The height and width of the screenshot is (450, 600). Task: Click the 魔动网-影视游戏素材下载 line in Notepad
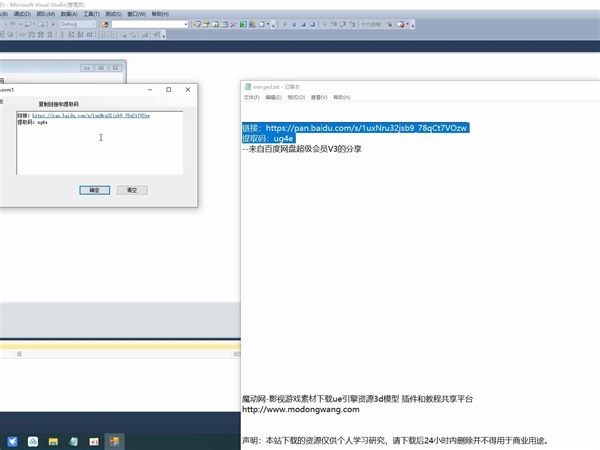(x=357, y=399)
